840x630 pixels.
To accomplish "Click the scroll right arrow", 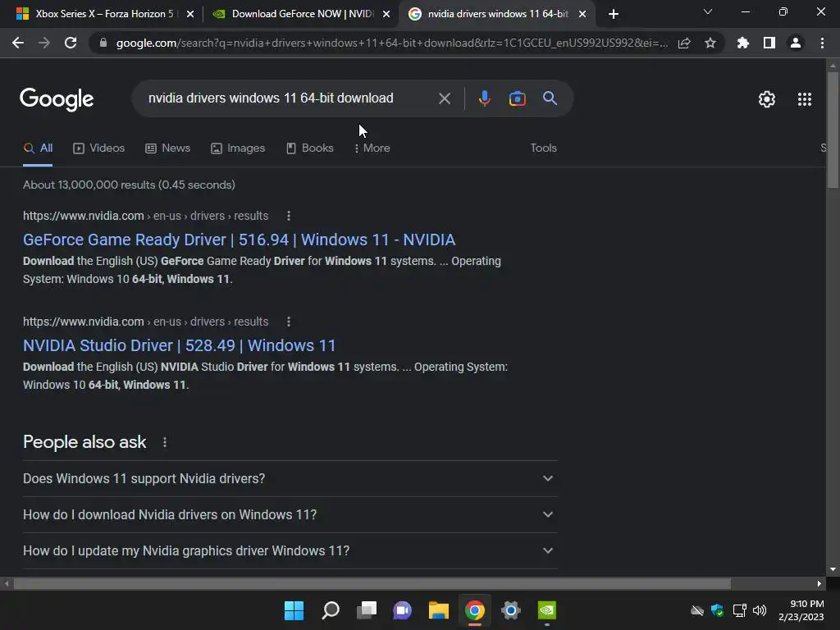I will click(x=819, y=584).
